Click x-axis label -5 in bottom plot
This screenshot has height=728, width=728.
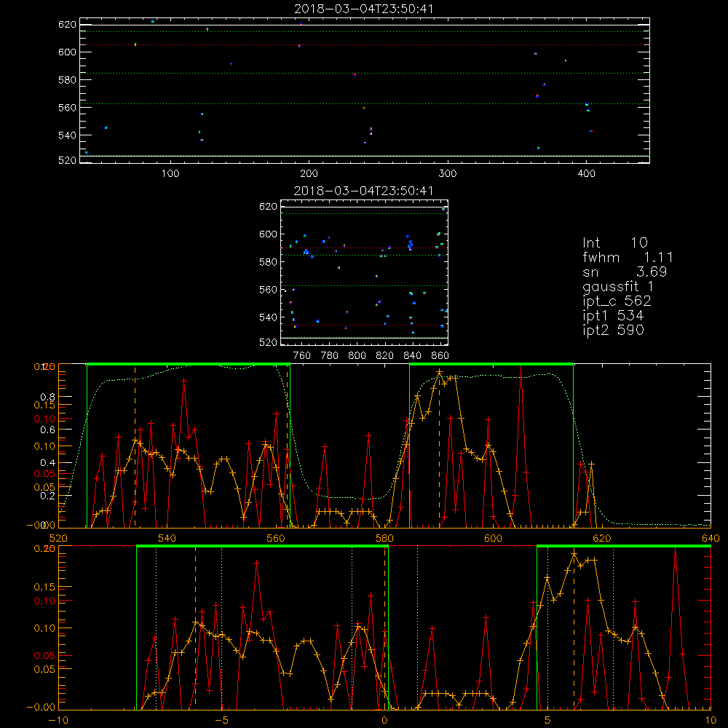pos(222,721)
